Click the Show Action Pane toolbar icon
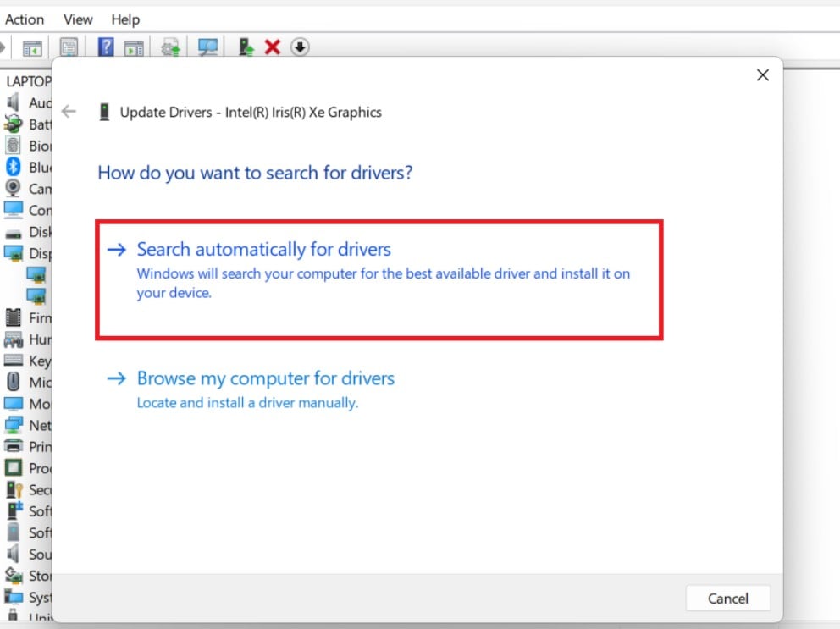 [x=133, y=47]
